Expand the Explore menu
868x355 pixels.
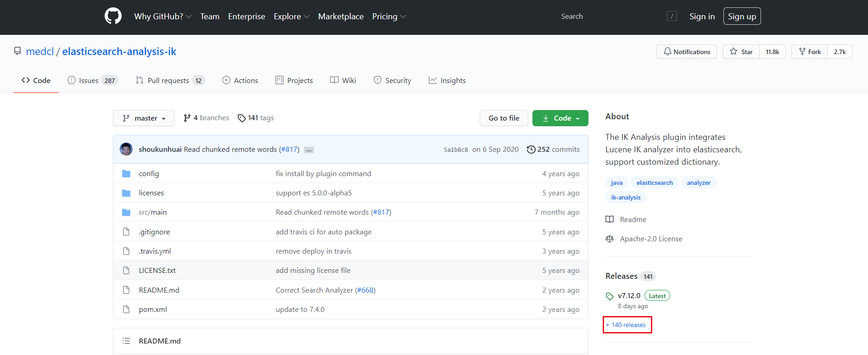[291, 17]
